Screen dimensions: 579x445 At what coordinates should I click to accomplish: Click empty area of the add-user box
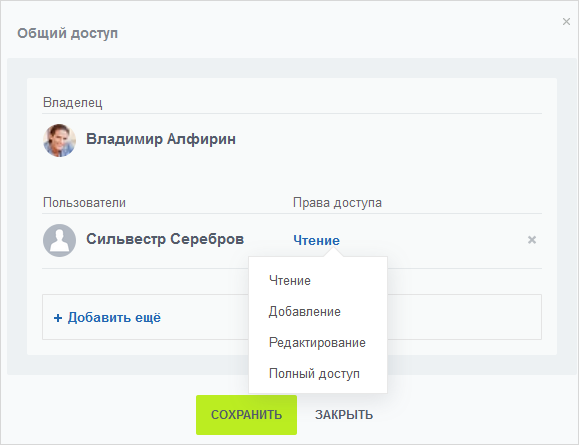464,317
